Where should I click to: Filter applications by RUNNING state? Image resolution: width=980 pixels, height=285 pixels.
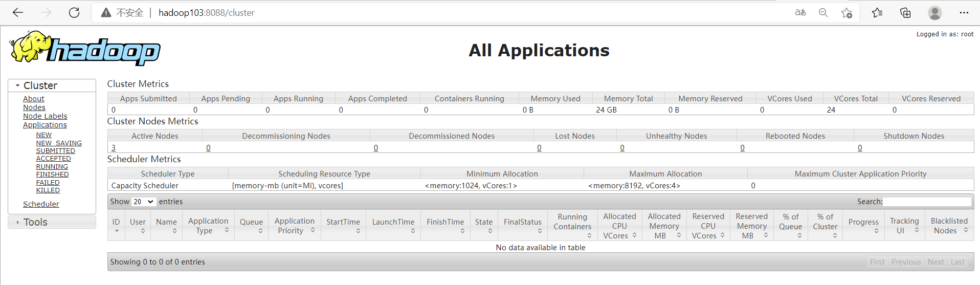[52, 167]
